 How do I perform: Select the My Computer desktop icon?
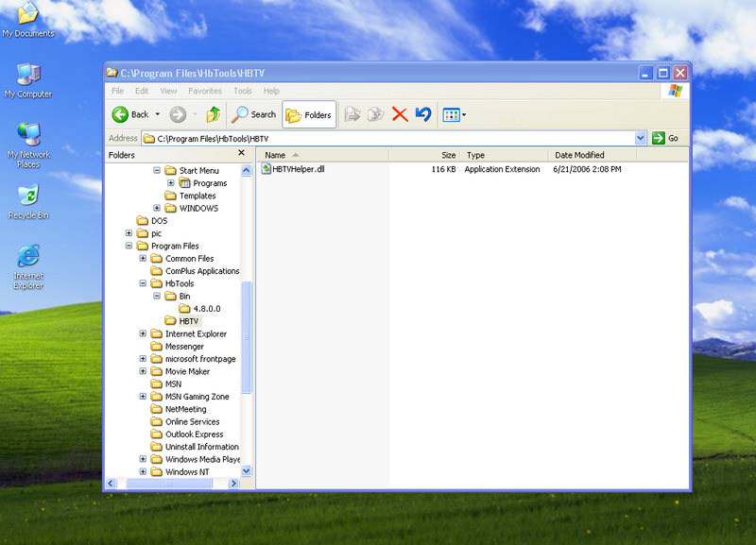click(28, 80)
